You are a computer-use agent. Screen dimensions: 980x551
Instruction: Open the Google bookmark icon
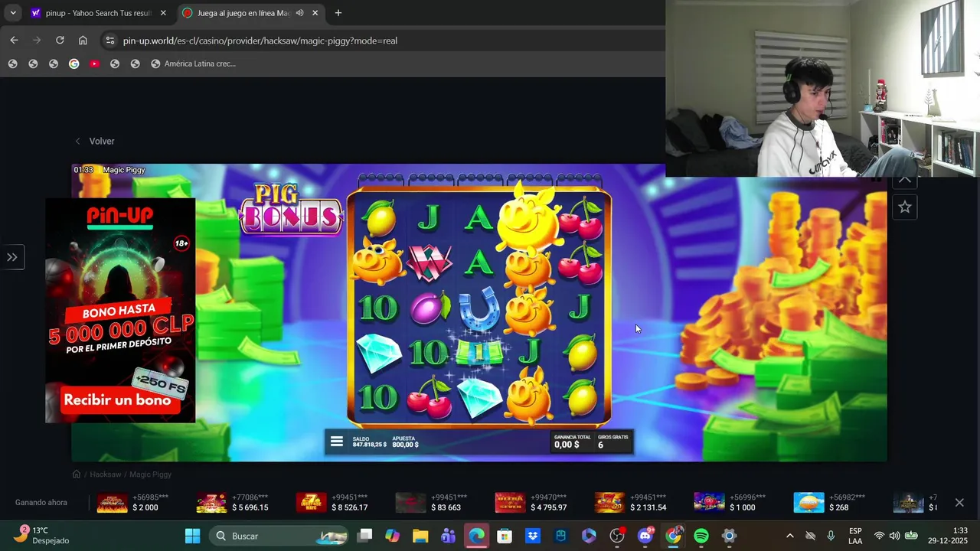pos(73,64)
